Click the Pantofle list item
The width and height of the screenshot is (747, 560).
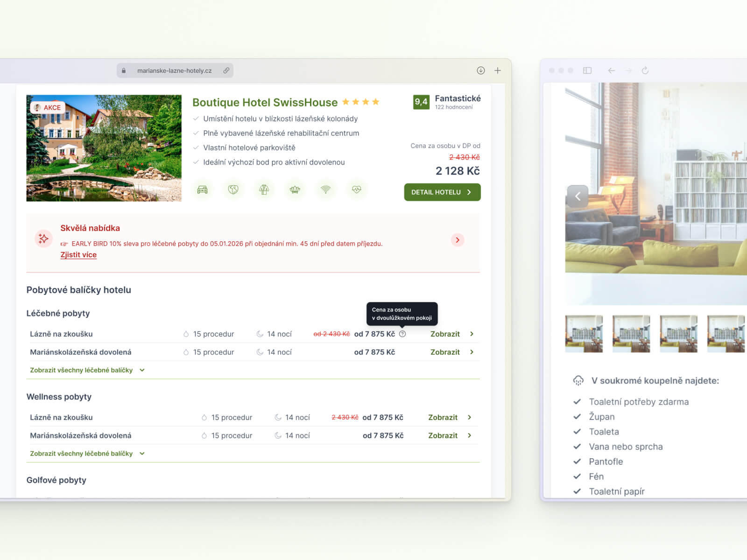pyautogui.click(x=606, y=462)
